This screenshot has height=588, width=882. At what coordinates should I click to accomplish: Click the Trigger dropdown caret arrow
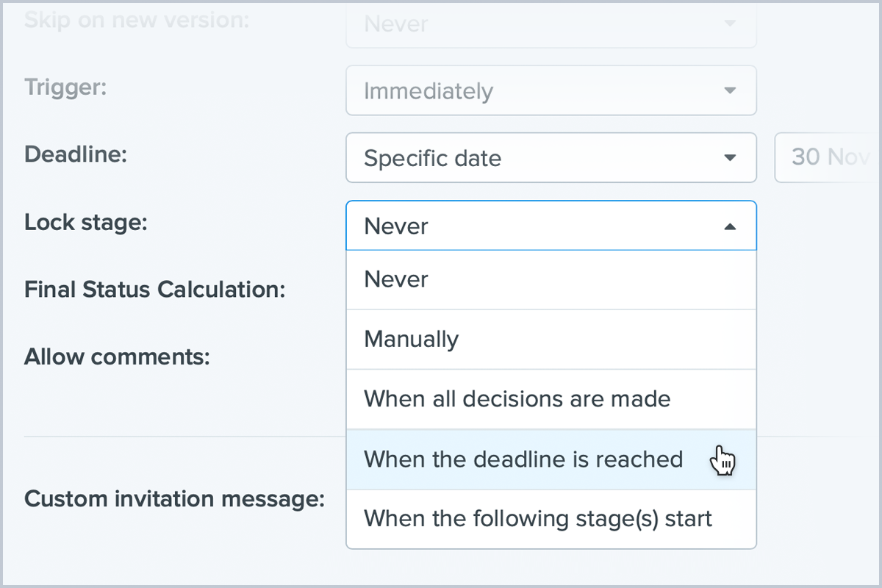click(x=729, y=91)
